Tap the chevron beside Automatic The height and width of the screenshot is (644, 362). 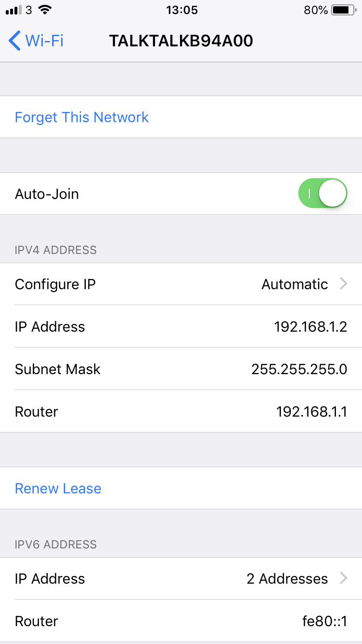(x=344, y=284)
